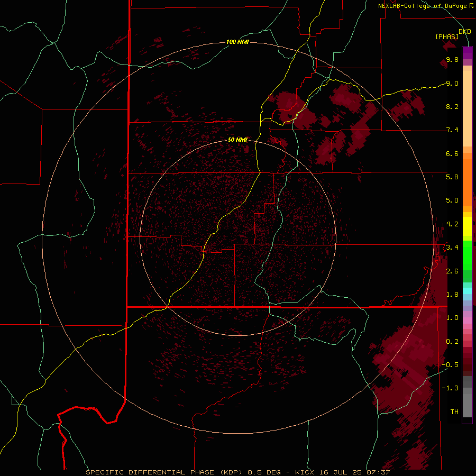The width and height of the screenshot is (476, 476).
Task: Click the 8.2 scale value
Action: 452,106
